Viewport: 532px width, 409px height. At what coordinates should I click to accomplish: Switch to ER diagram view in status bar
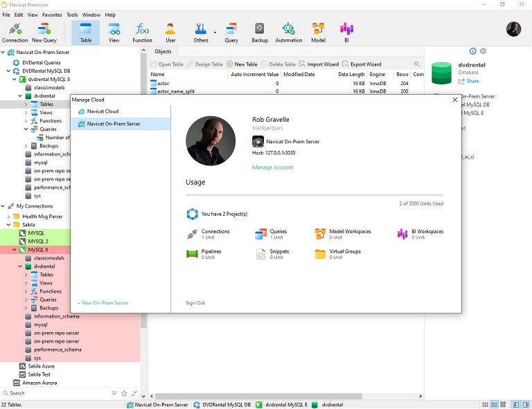point(503,405)
